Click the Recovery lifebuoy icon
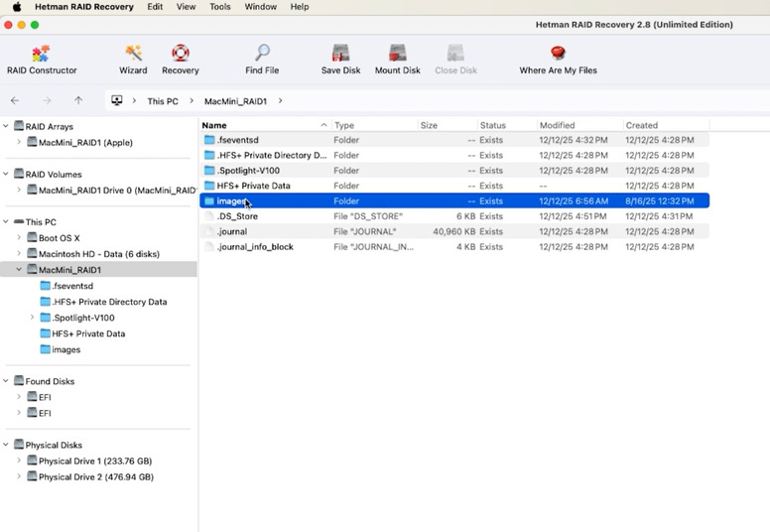Screen dimensions: 770x532 click(181, 53)
